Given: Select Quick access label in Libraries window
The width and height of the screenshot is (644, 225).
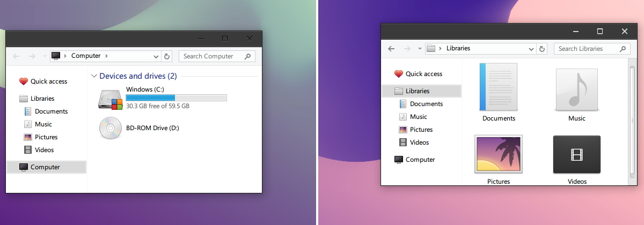Looking at the screenshot, I should [x=424, y=74].
